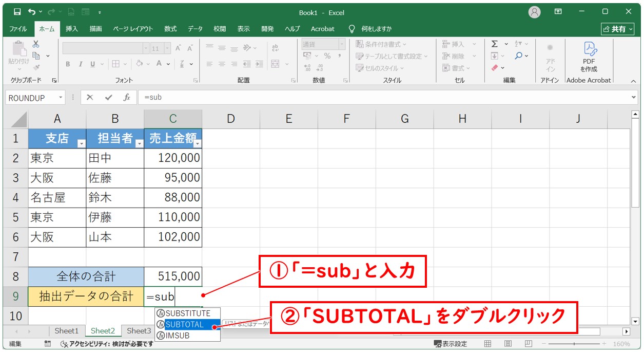Image resolution: width=644 pixels, height=352 pixels.
Task: Click the Insert Function fx icon
Action: click(x=126, y=97)
